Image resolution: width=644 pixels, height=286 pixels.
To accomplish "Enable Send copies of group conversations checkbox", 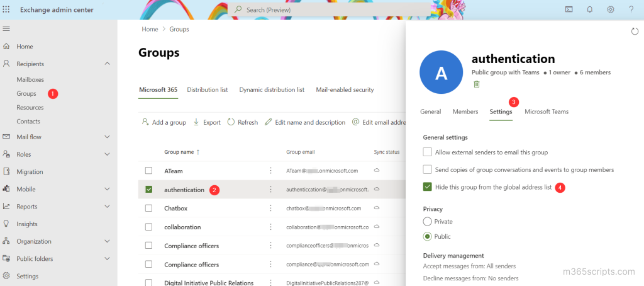I will [x=427, y=169].
